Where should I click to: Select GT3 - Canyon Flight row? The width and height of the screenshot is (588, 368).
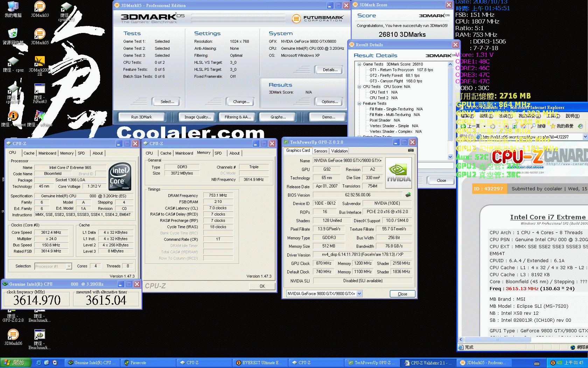pos(395,81)
